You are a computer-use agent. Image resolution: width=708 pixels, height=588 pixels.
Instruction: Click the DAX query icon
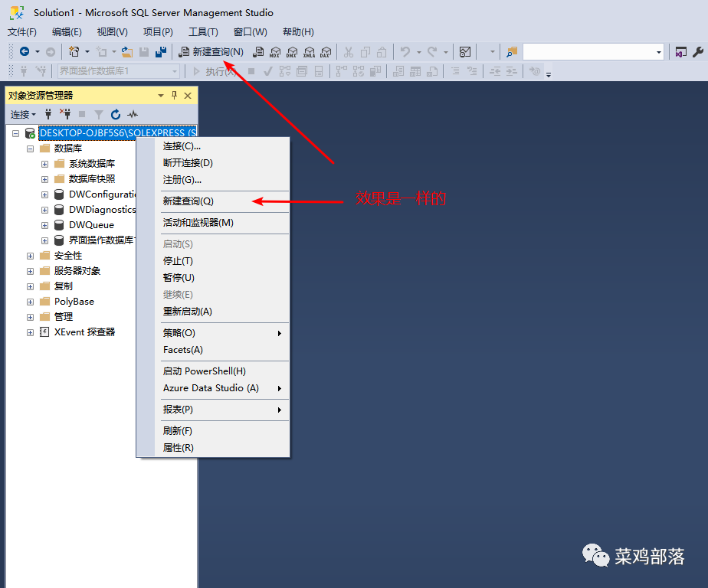[x=326, y=52]
